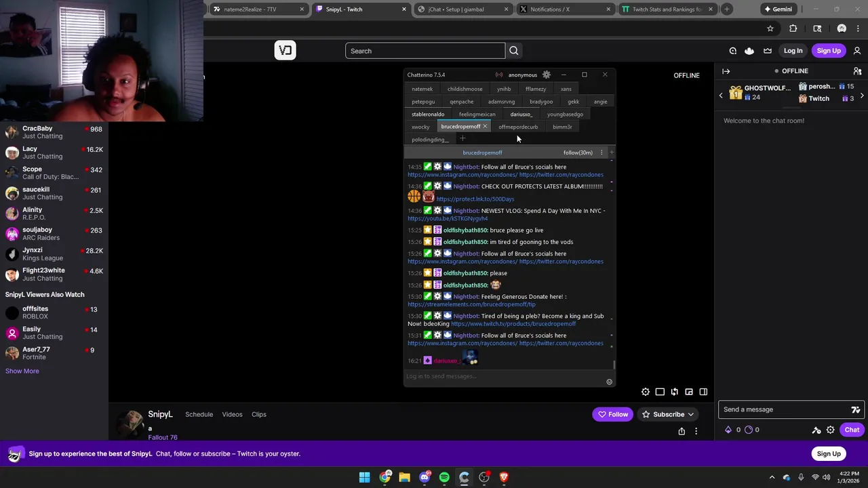Add a new split beside brucedropemoff
Image resolution: width=868 pixels, height=488 pixels.
tap(612, 152)
